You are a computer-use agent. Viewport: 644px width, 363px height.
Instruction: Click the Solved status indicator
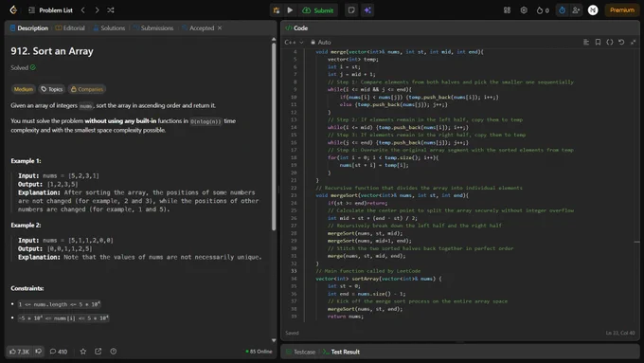point(24,68)
